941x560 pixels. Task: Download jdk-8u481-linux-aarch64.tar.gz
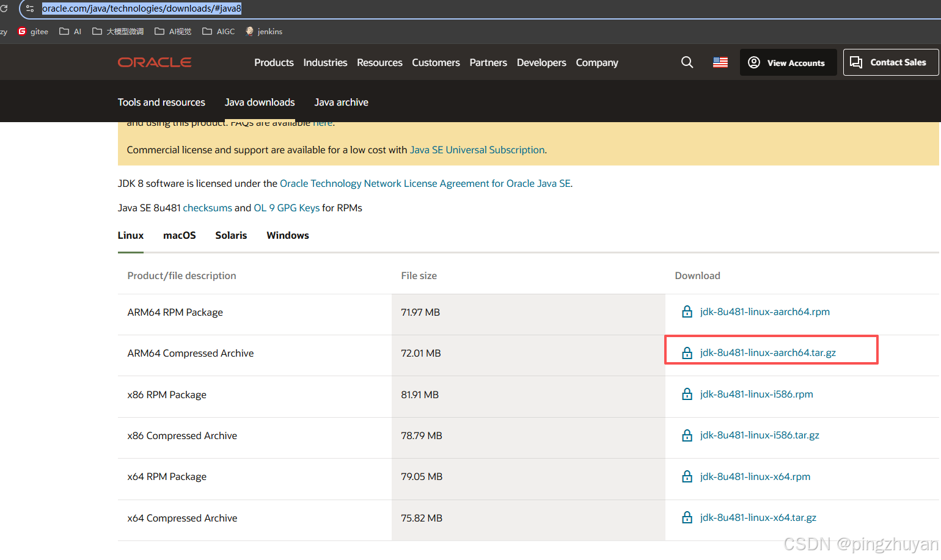[768, 352]
